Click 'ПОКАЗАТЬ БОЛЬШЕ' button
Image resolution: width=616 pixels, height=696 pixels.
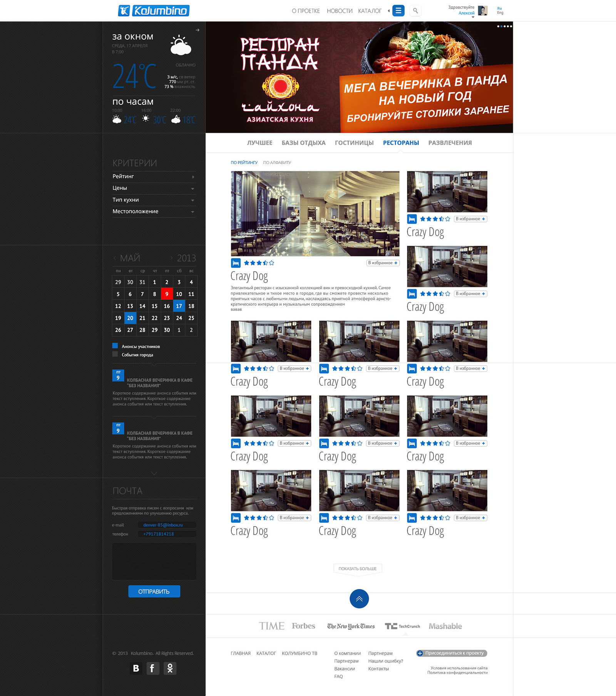tap(358, 569)
